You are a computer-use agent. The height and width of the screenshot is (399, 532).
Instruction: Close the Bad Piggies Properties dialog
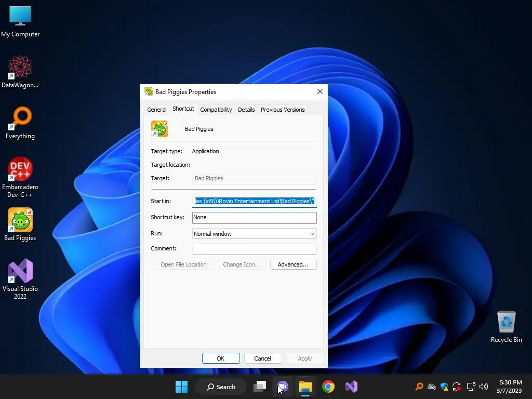coord(320,91)
